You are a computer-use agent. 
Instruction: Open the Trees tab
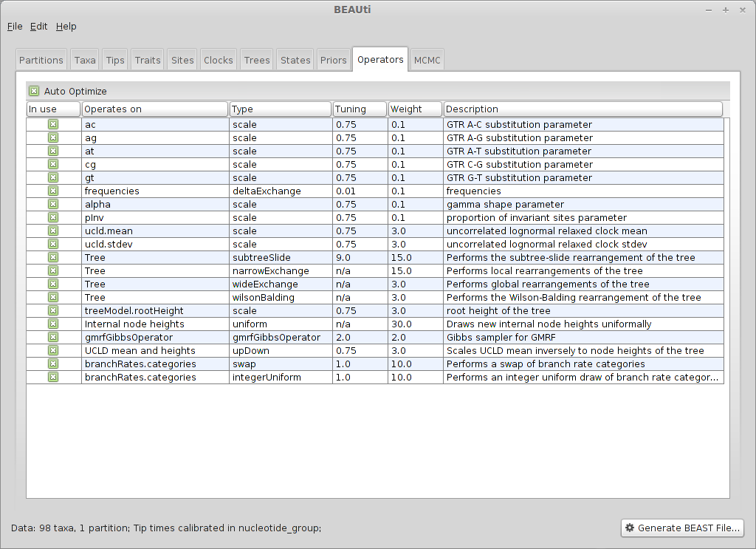pos(257,61)
